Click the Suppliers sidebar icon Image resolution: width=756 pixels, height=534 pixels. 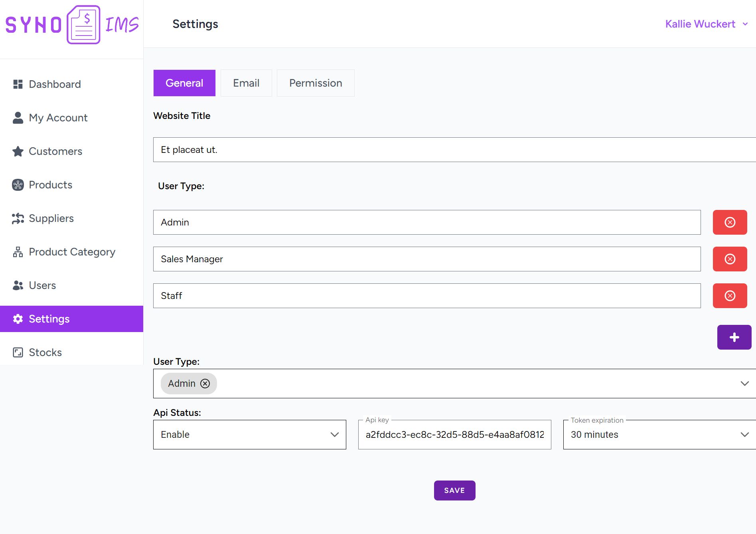pos(18,218)
